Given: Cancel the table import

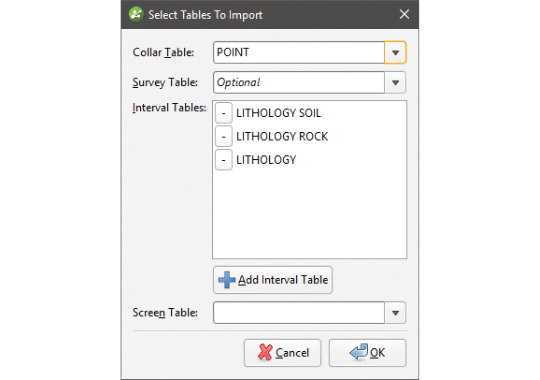Looking at the screenshot, I should pos(282,353).
